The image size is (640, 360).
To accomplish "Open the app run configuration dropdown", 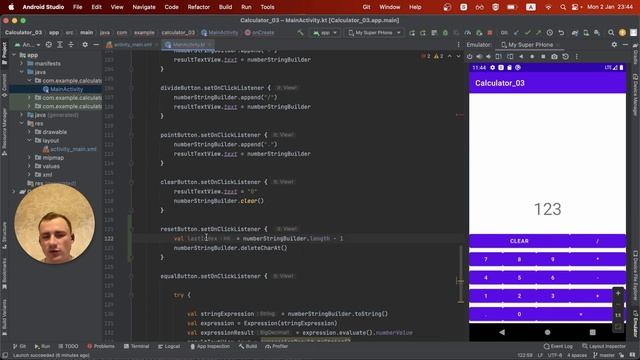I will click(325, 33).
